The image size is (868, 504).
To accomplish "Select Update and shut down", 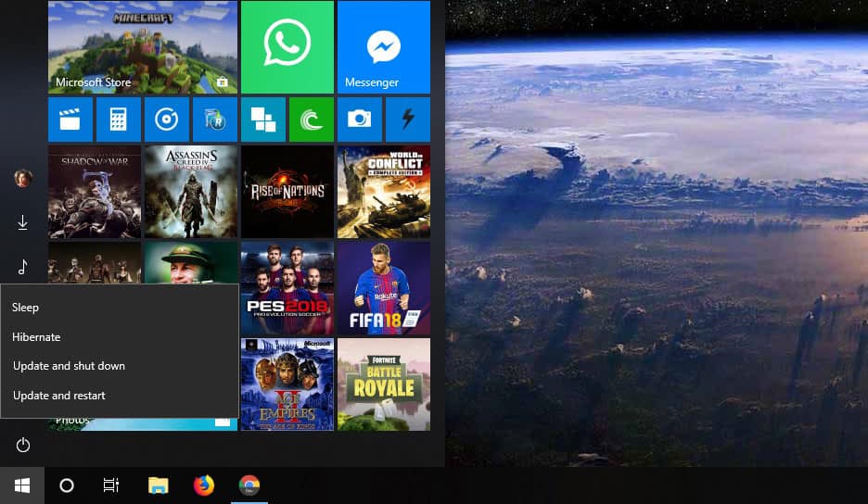I will tap(120, 366).
